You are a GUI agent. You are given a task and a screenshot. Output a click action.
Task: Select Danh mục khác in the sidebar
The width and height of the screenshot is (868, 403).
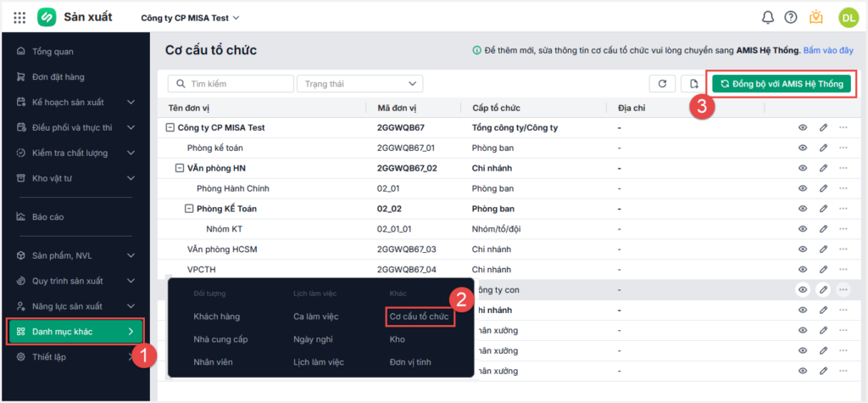coord(75,332)
